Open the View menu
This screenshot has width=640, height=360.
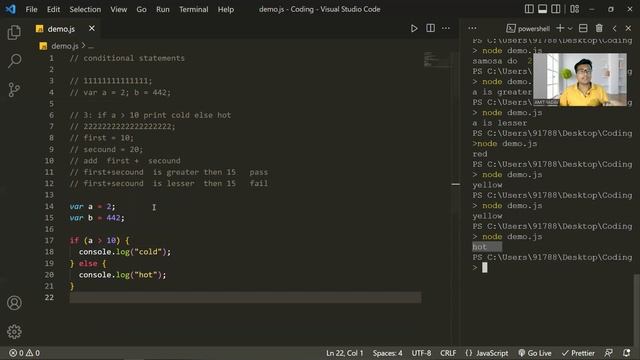point(118,9)
